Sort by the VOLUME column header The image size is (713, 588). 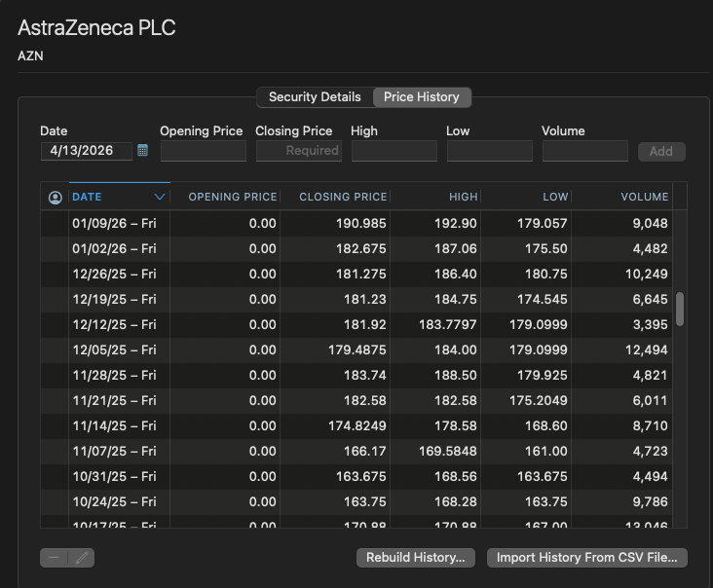pyautogui.click(x=645, y=197)
